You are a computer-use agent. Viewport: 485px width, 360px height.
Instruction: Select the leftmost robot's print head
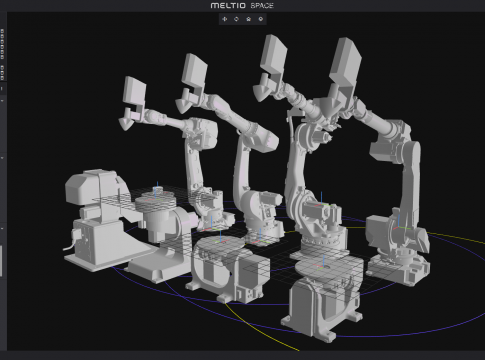[x=132, y=103]
